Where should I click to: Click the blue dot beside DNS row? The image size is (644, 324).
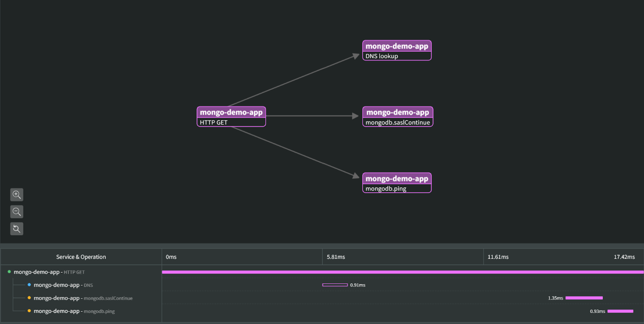(x=29, y=285)
